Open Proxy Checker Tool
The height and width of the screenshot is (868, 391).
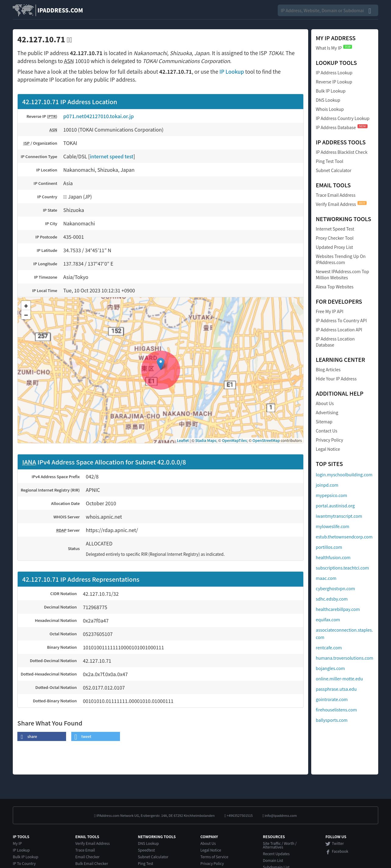pos(334,238)
